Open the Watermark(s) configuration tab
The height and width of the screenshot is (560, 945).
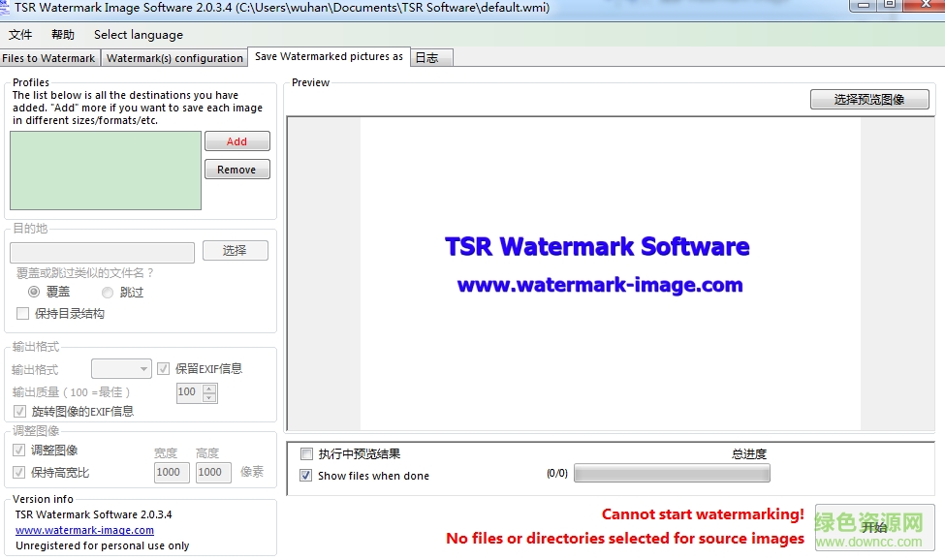174,57
